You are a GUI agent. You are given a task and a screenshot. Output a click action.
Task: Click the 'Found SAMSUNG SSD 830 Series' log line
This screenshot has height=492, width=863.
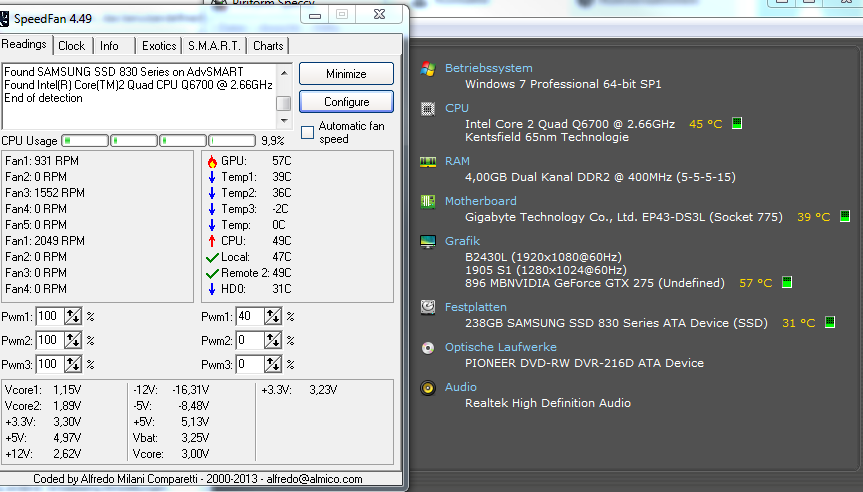tap(123, 72)
